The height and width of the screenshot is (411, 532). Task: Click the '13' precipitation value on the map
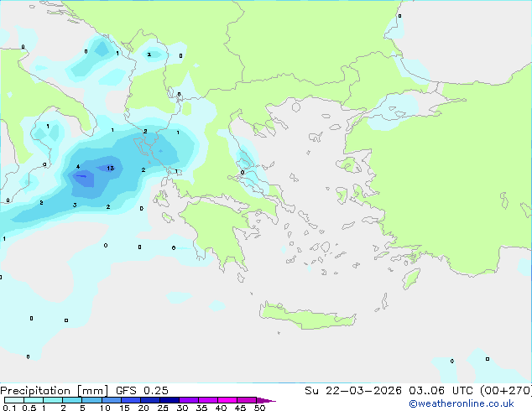coord(110,169)
